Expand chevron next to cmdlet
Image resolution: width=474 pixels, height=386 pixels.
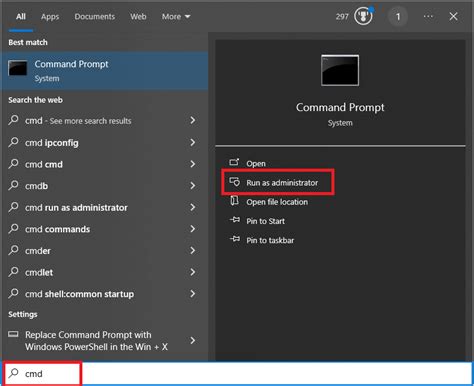(193, 272)
